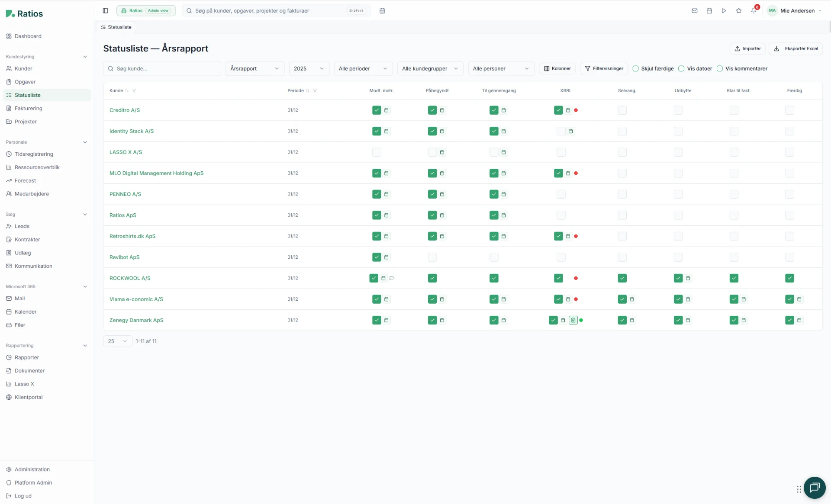
Task: Open the Årsrapport report type dropdown
Action: pos(255,69)
